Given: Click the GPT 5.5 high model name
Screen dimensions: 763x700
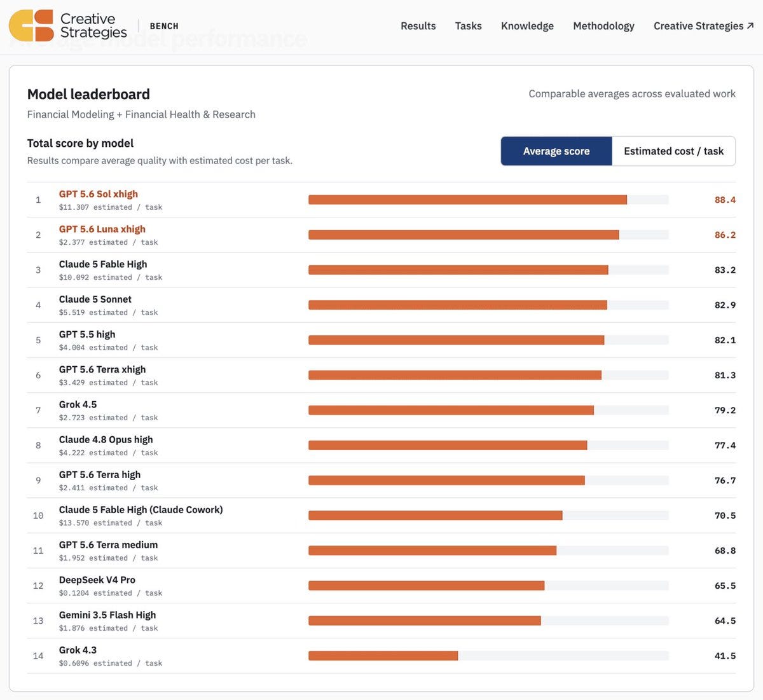Looking at the screenshot, I should tap(87, 334).
